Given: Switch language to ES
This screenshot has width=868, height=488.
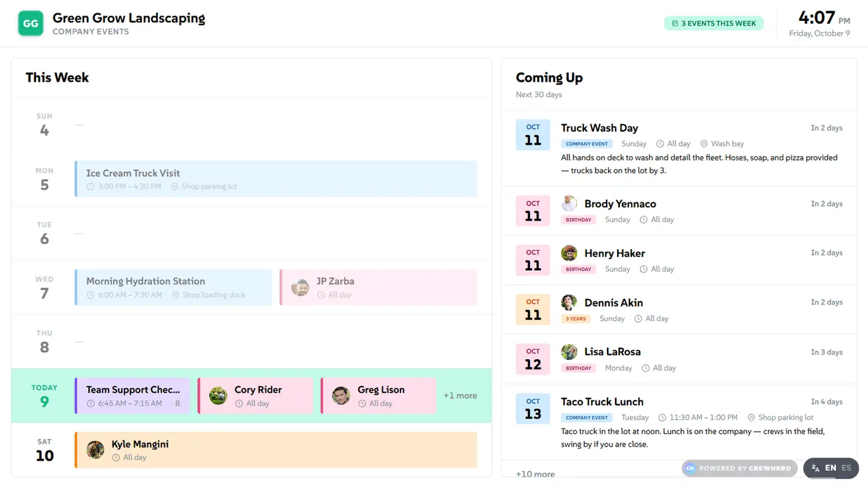Looking at the screenshot, I should [846, 468].
